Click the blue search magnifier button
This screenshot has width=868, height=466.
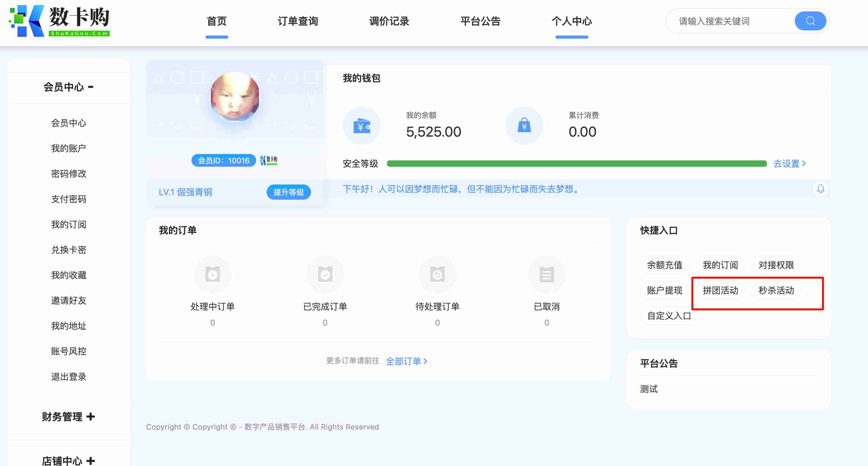(x=810, y=21)
